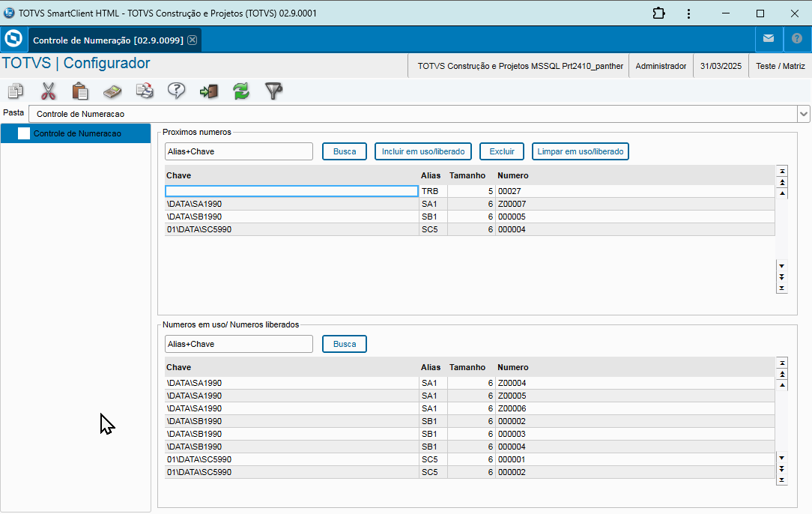Click the exit door icon
The height and width of the screenshot is (514, 812).
point(208,91)
